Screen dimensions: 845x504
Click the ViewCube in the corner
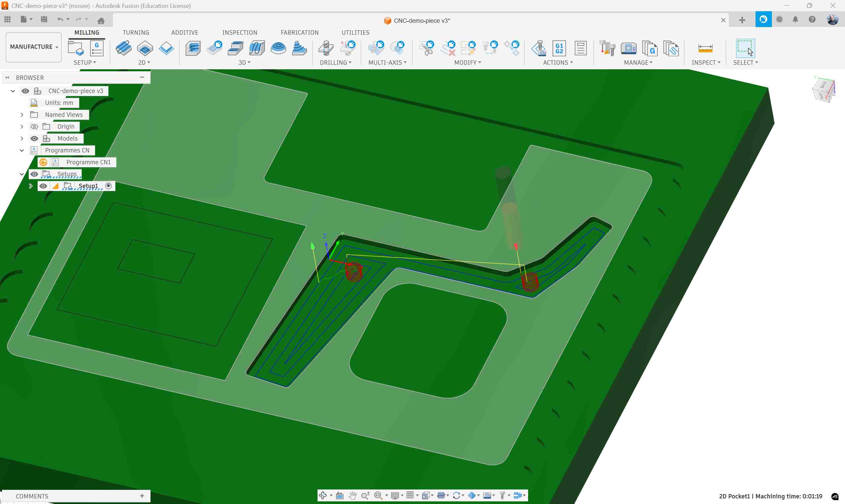click(x=824, y=90)
